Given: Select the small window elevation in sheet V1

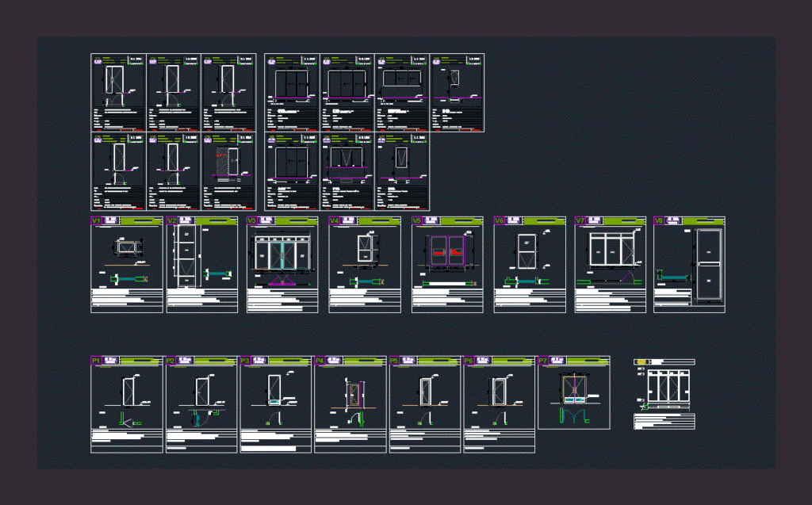Looking at the screenshot, I should pos(126,247).
